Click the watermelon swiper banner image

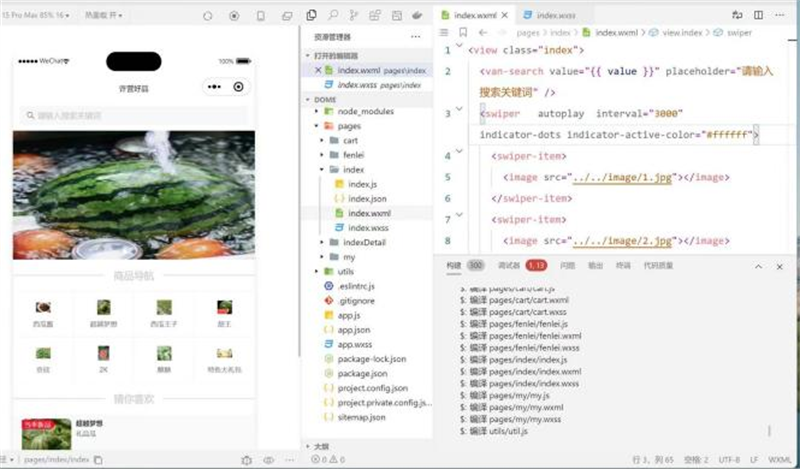(132, 195)
